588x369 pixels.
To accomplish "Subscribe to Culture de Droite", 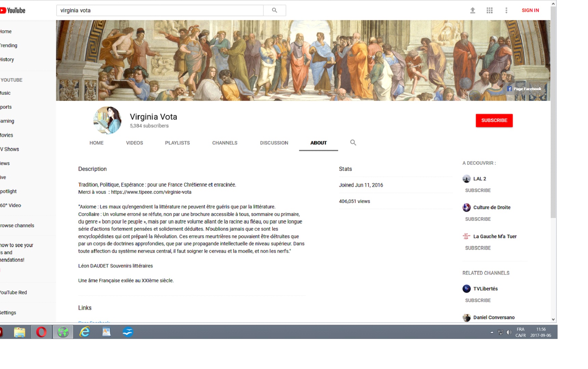I will 478,219.
